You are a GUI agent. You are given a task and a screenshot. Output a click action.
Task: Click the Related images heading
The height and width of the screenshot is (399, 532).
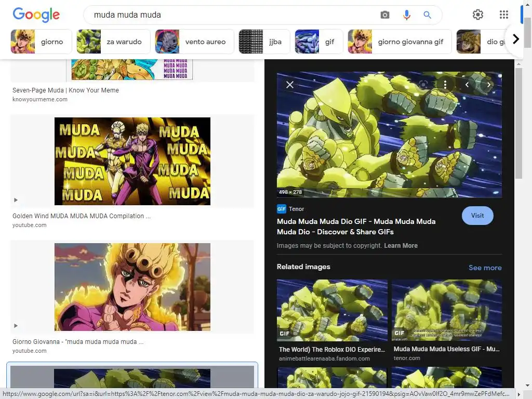coord(303,267)
